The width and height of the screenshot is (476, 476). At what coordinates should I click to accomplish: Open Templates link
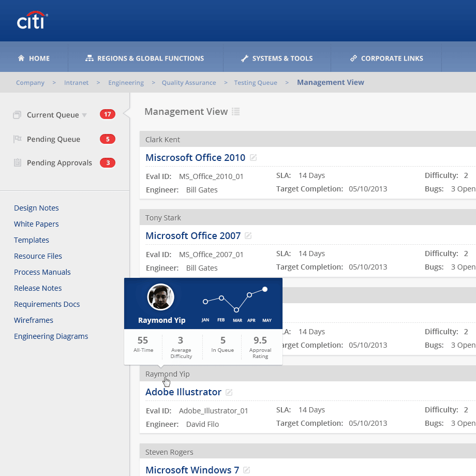(32, 240)
